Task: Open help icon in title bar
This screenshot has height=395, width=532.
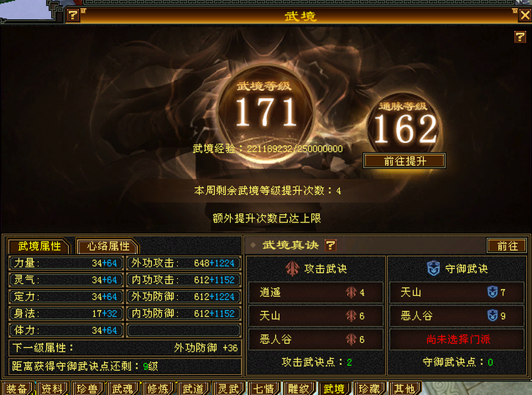Action: coord(73,15)
